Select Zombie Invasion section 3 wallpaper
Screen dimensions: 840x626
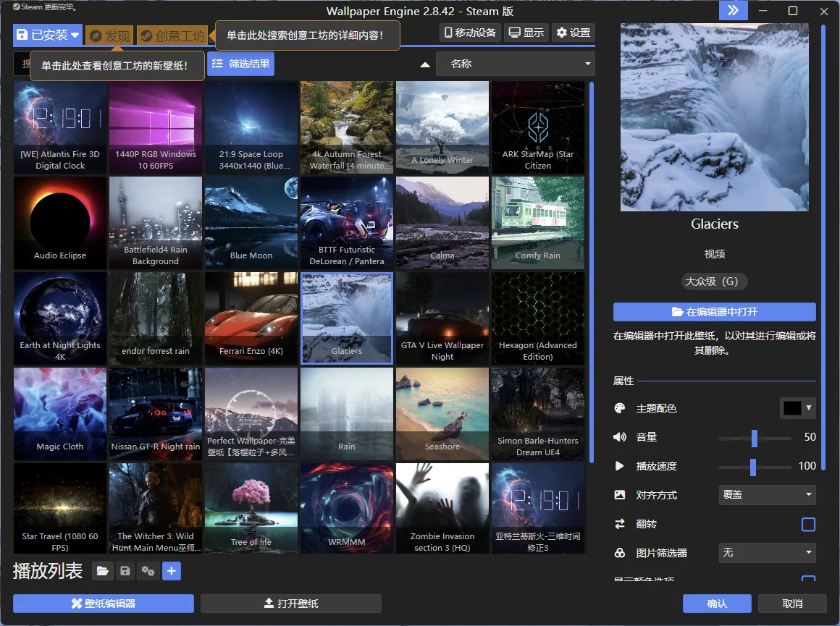pyautogui.click(x=442, y=508)
